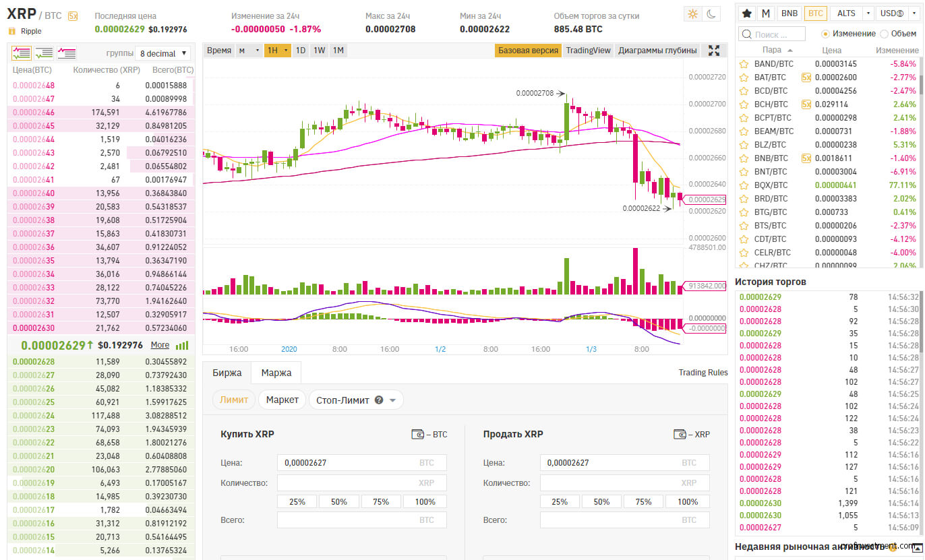Expand chart to fullscreen
This screenshot has height=560, width=925.
click(x=715, y=51)
